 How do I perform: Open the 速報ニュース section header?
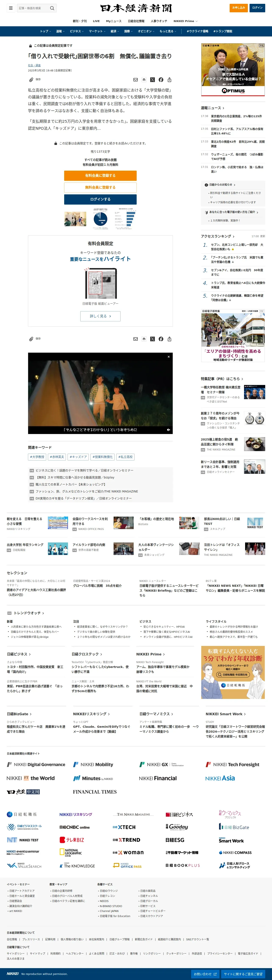[x=213, y=108]
